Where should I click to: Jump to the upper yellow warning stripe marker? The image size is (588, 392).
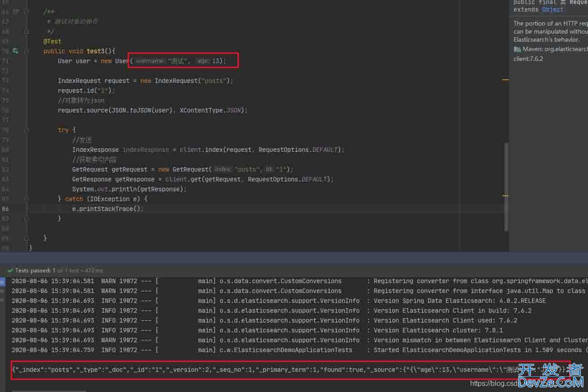505,80
